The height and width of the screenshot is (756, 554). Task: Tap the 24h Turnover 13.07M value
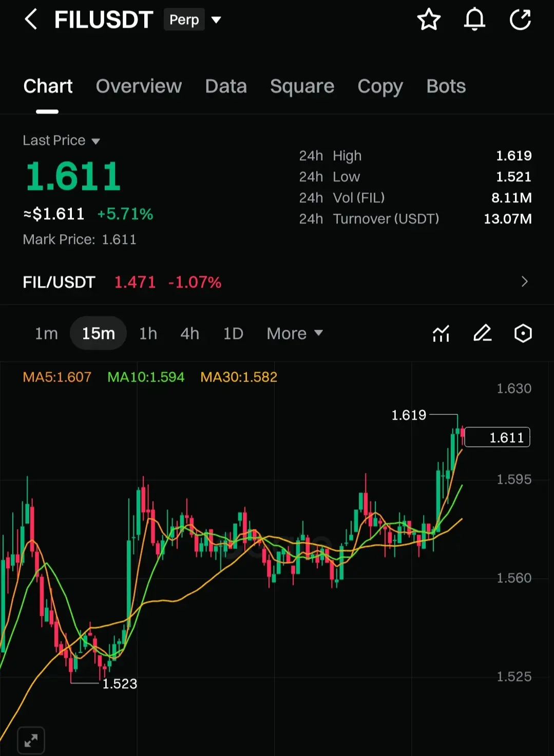(508, 219)
